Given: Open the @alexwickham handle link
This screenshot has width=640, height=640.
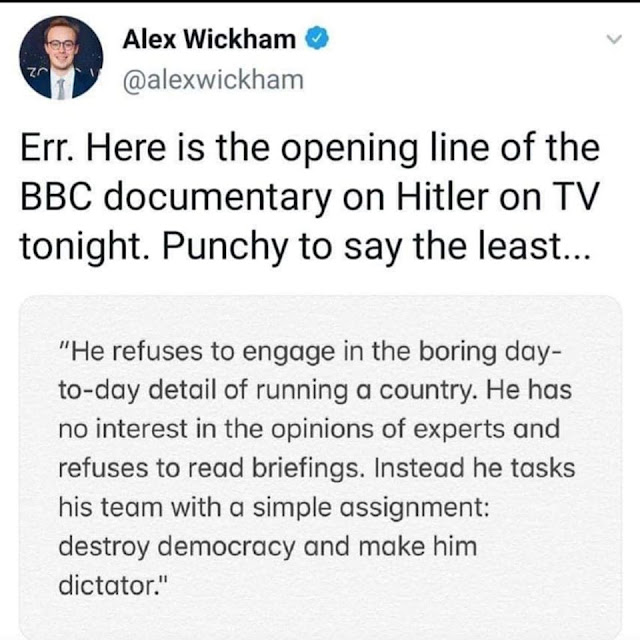Looking at the screenshot, I should (213, 80).
